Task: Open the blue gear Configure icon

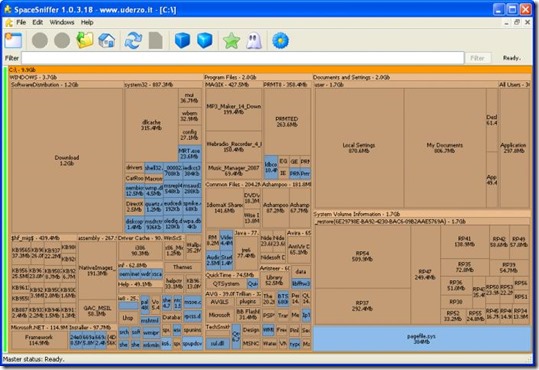Action: (x=280, y=41)
